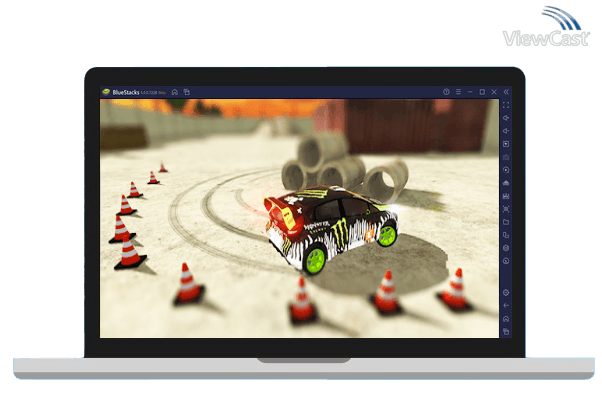Image resolution: width=602 pixels, height=414 pixels.
Task: Collapse the side toolbar with double-chevron
Action: tap(506, 92)
